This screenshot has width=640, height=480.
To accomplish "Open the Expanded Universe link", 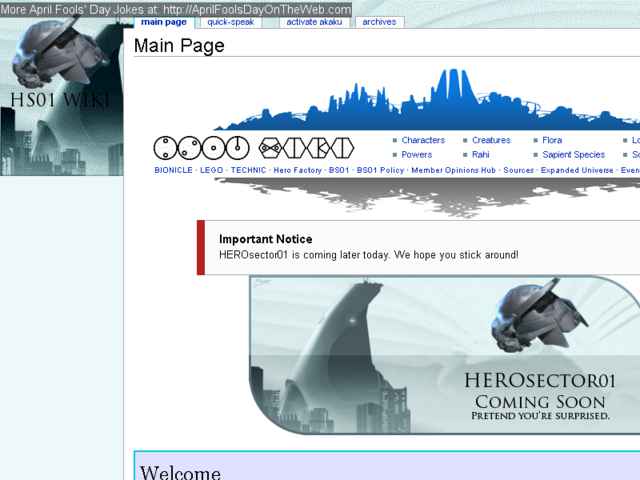I will (x=577, y=170).
